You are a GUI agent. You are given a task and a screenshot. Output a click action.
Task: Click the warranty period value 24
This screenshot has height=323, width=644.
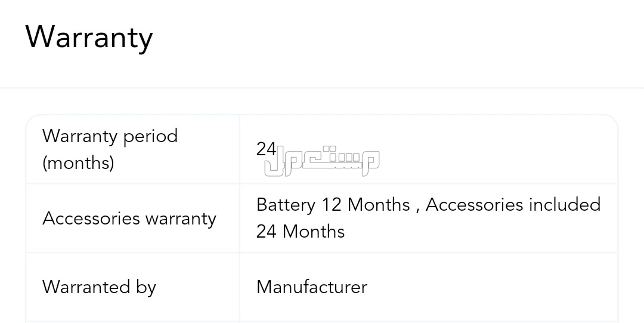[x=266, y=149]
